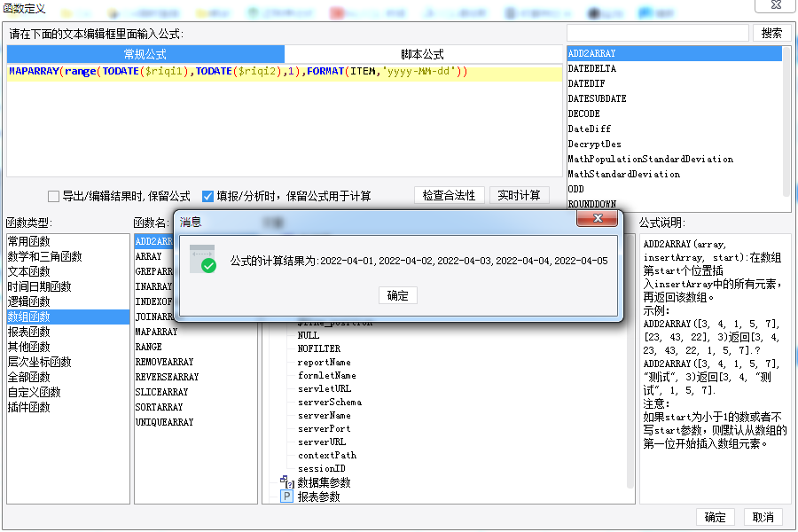This screenshot has height=532, width=798.
Task: Select 数学和三角函数 function type
Action: click(x=68, y=256)
